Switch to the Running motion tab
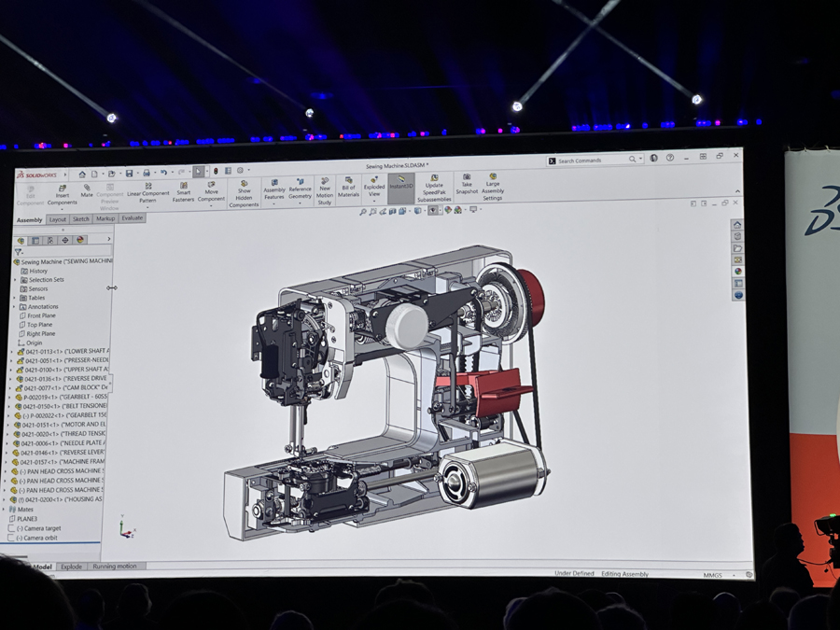This screenshot has width=840, height=630. tap(114, 567)
